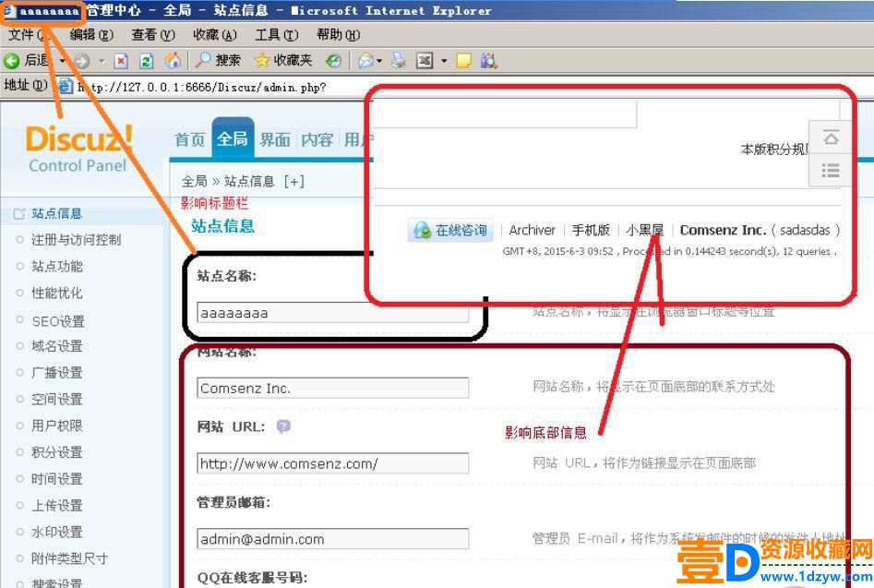Click the 在线咨询 button in footer inset
Image resolution: width=874 pixels, height=588 pixels.
(x=450, y=230)
